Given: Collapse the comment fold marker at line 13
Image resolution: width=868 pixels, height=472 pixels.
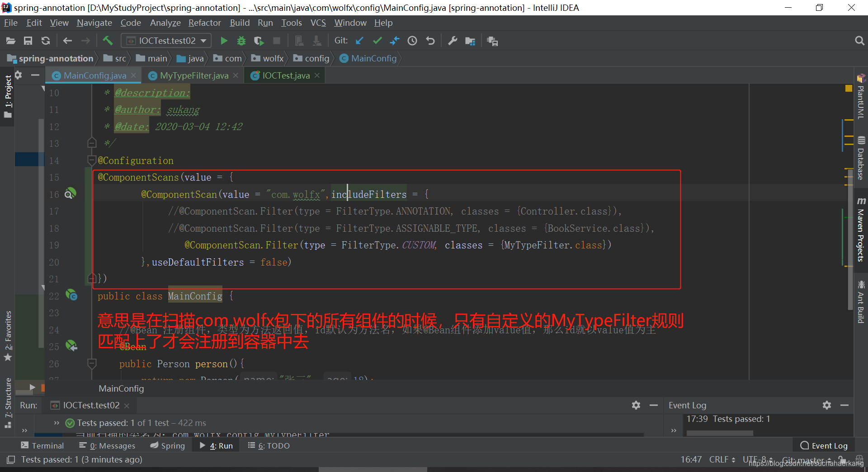Looking at the screenshot, I should 92,143.
